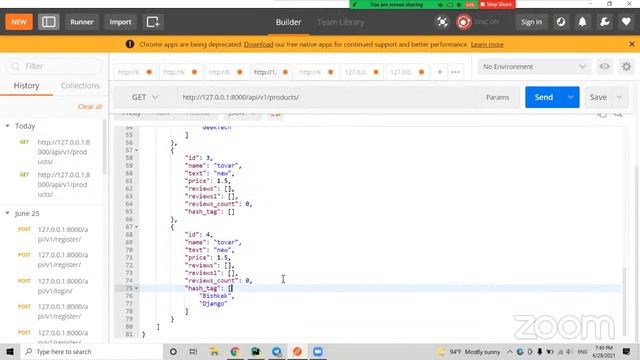Click Stop Share in Zoom bar
This screenshot has height=360, width=640.
pos(496,4)
